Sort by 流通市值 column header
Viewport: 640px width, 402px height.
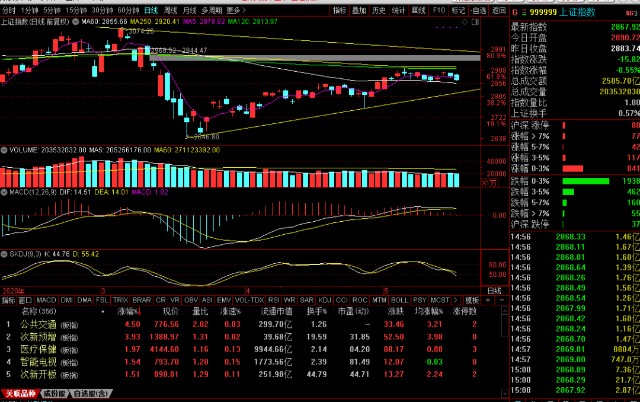click(x=276, y=312)
